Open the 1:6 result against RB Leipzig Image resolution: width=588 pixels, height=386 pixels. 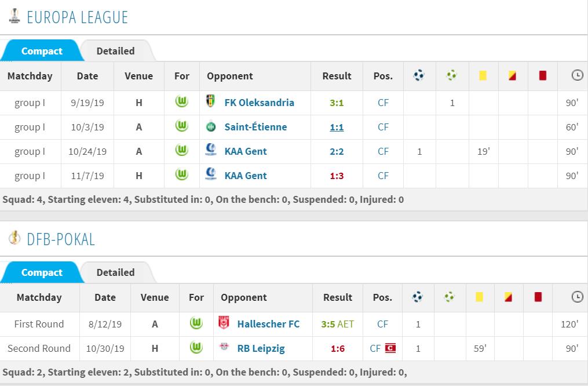coord(338,348)
